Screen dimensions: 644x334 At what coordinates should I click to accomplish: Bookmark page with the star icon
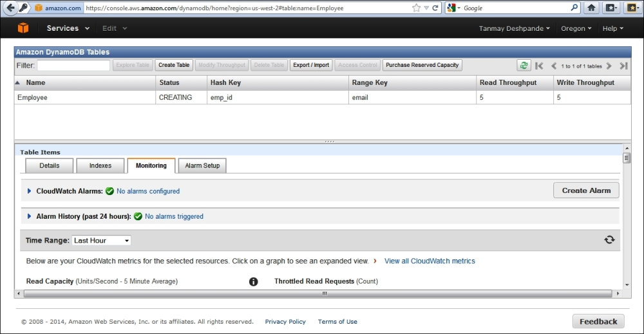416,8
